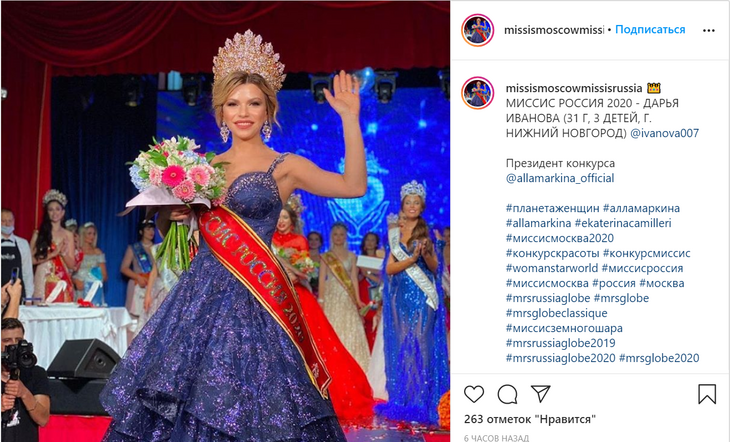Open hashtag #миссисмосква2020

coord(560,238)
